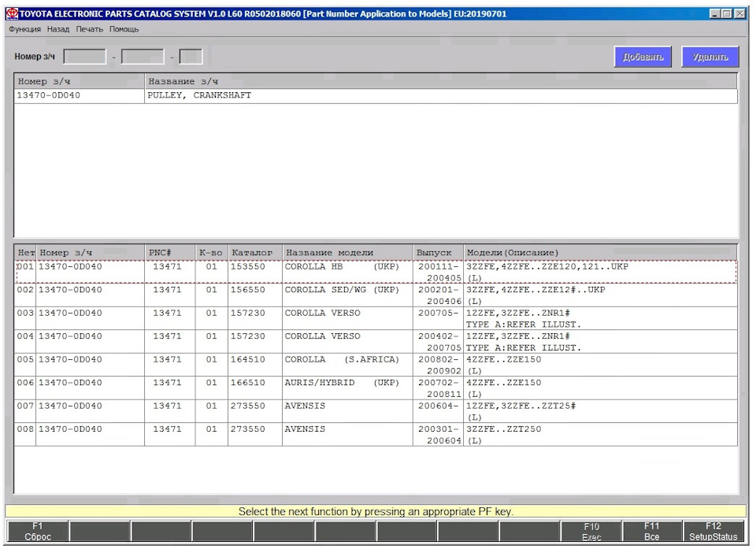Click the Toyota app icon in title bar
Image resolution: width=756 pixels, height=553 pixels.
click(x=12, y=13)
